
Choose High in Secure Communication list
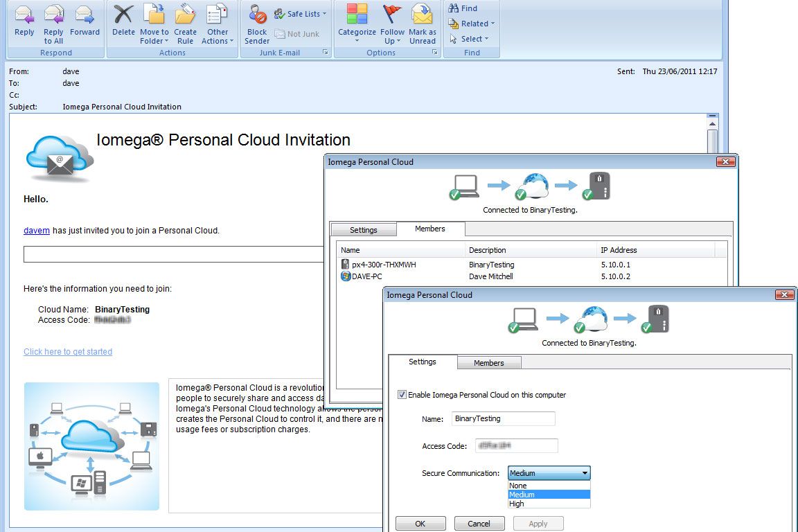(x=549, y=504)
